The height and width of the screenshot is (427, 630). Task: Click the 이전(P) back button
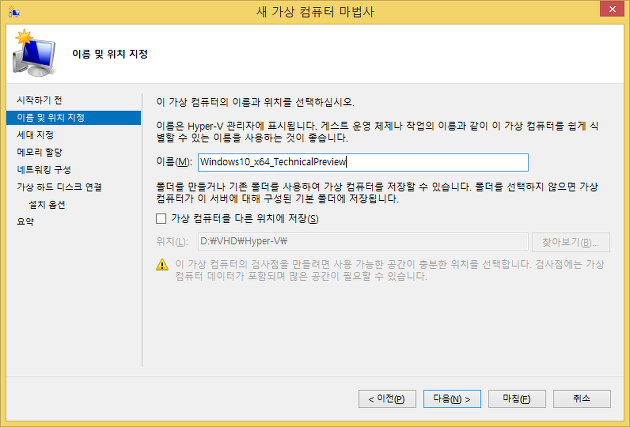(x=387, y=399)
